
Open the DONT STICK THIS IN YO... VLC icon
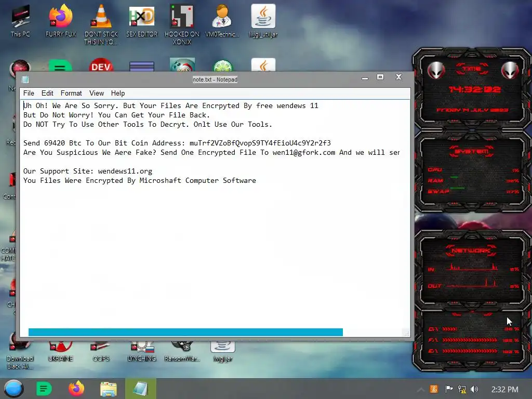(x=101, y=24)
